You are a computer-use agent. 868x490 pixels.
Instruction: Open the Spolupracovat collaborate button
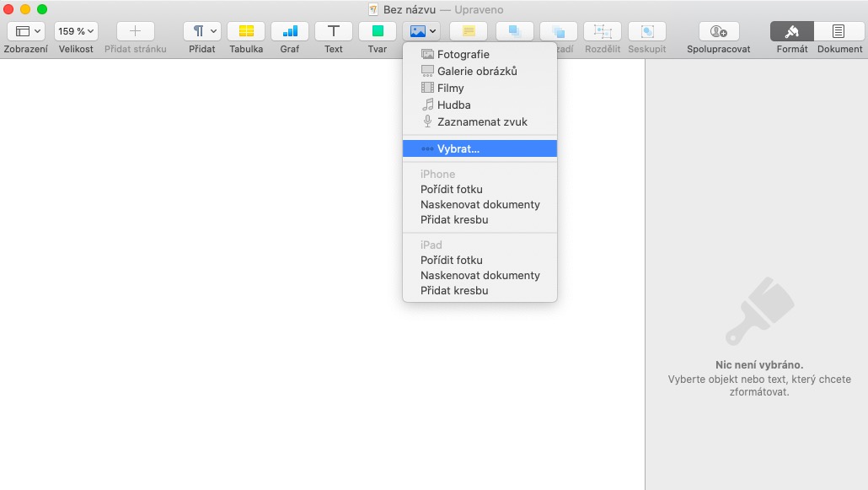719,31
